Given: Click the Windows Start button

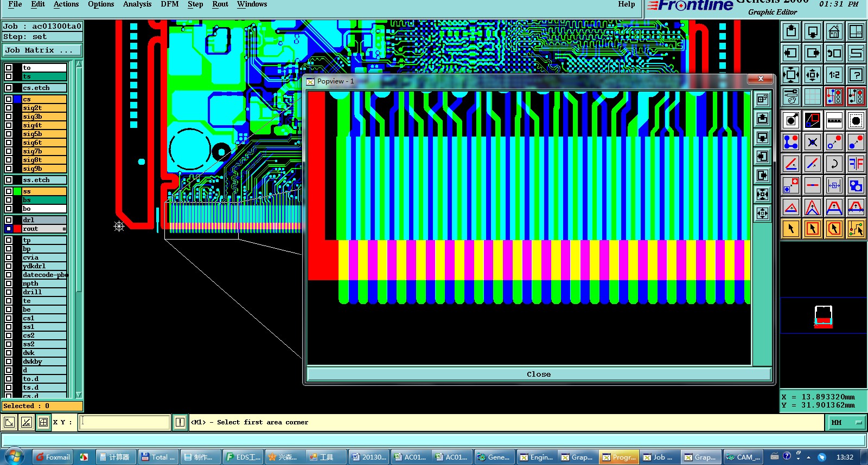Looking at the screenshot, I should (x=14, y=457).
